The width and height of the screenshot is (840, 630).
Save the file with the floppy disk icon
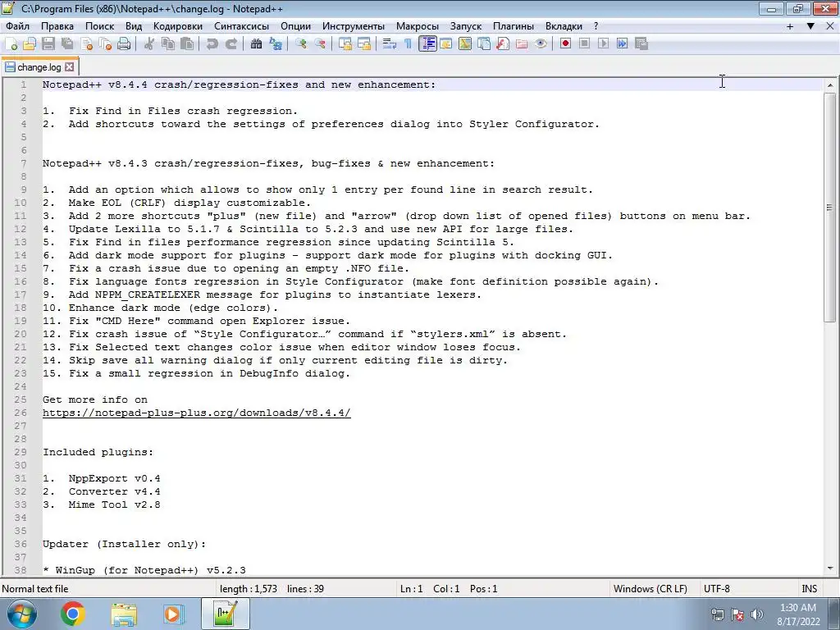(48, 44)
